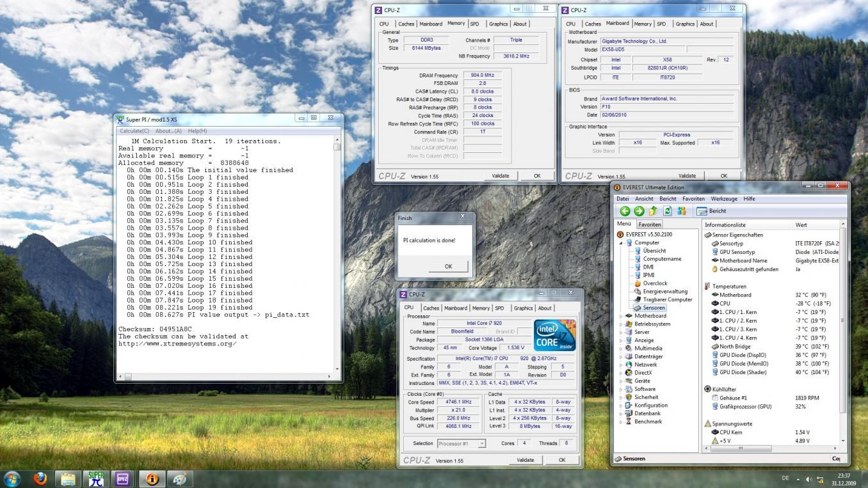Launch Firefox from taskbar

click(x=40, y=478)
